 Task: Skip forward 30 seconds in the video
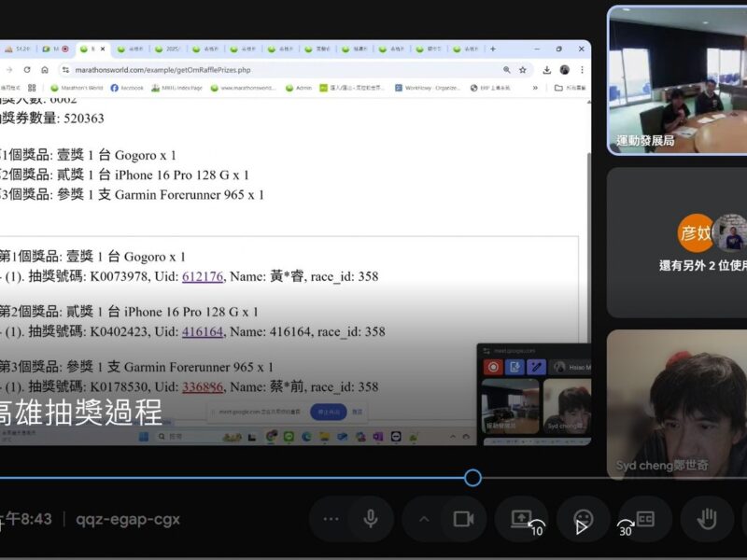coord(625,527)
